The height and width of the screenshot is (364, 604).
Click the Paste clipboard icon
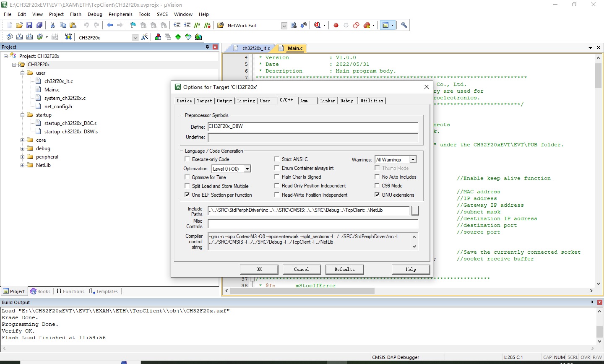pyautogui.click(x=73, y=25)
